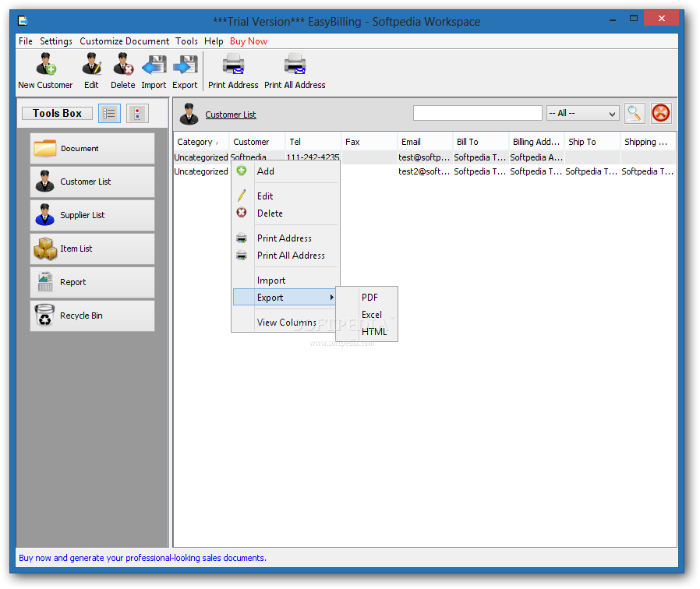Image resolution: width=700 pixels, height=589 pixels.
Task: Expand the Export submenu entry
Action: pos(285,297)
